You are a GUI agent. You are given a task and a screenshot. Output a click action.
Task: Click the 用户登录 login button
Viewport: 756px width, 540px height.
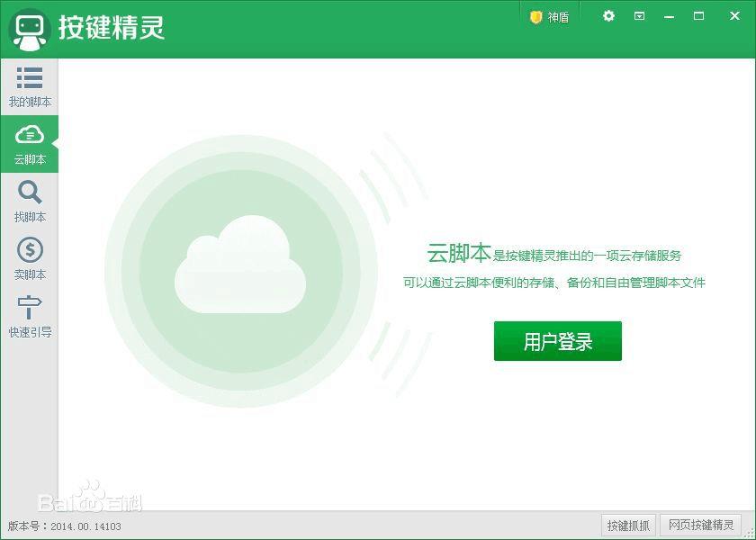557,340
